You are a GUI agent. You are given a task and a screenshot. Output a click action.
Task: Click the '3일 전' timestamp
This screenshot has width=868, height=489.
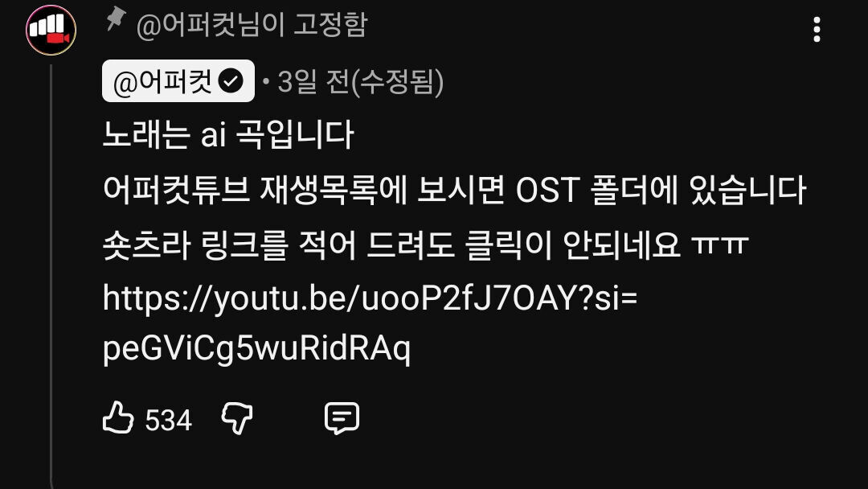312,81
